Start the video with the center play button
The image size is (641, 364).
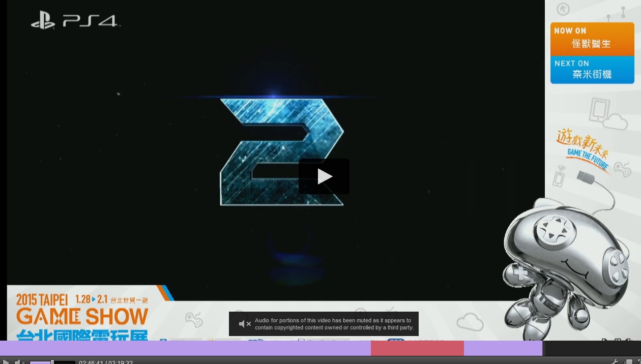tap(324, 176)
